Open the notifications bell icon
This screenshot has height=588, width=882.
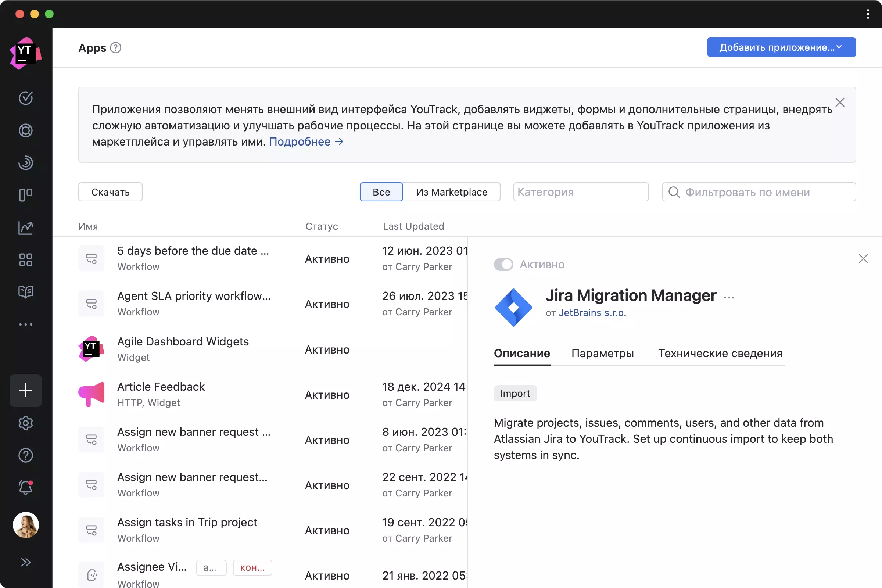[x=25, y=487]
